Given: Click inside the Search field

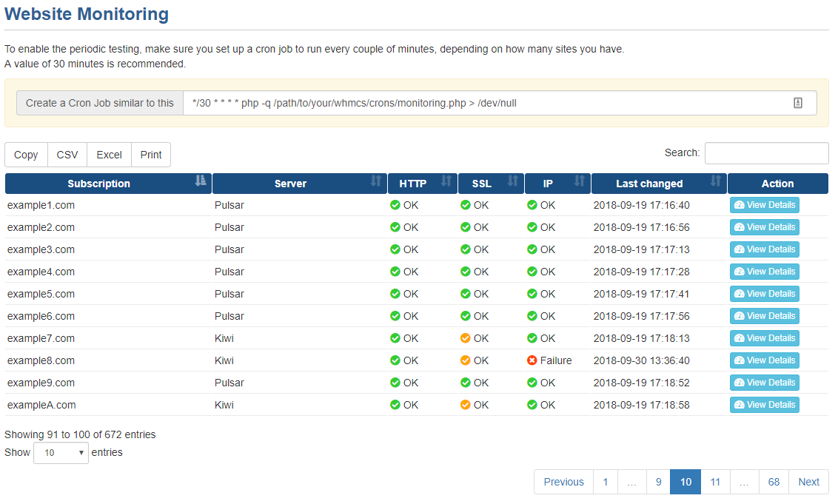Looking at the screenshot, I should [x=766, y=153].
